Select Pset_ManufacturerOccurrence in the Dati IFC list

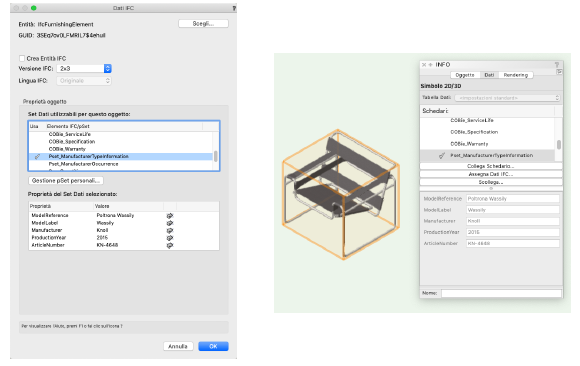pos(83,164)
